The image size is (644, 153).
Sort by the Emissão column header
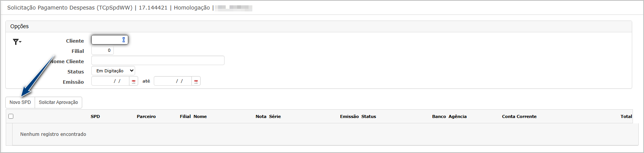tap(349, 116)
